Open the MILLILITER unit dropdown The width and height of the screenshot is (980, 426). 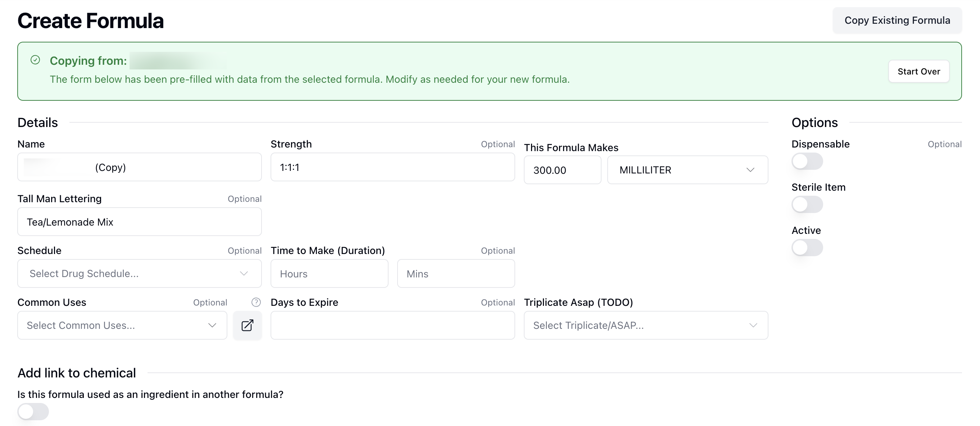[x=687, y=170]
